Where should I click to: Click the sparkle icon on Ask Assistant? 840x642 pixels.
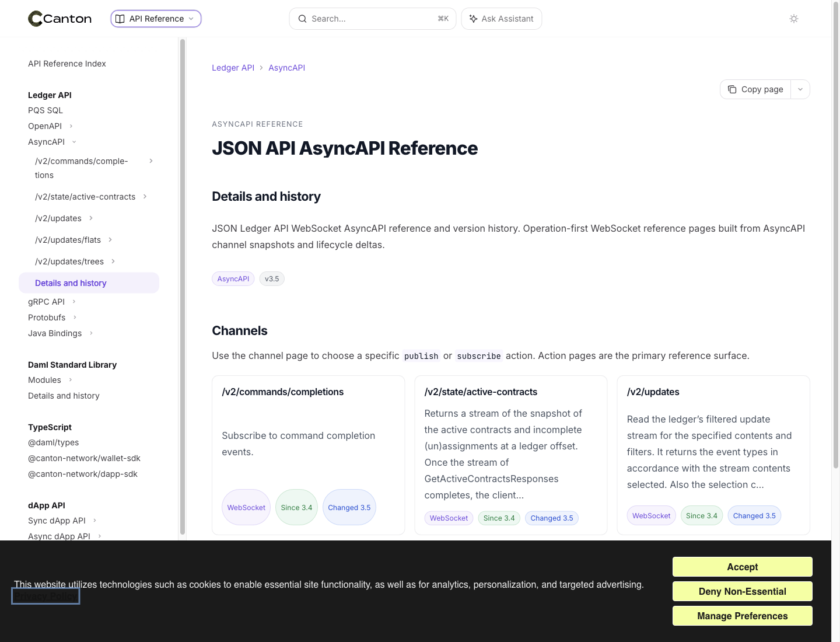pyautogui.click(x=473, y=19)
